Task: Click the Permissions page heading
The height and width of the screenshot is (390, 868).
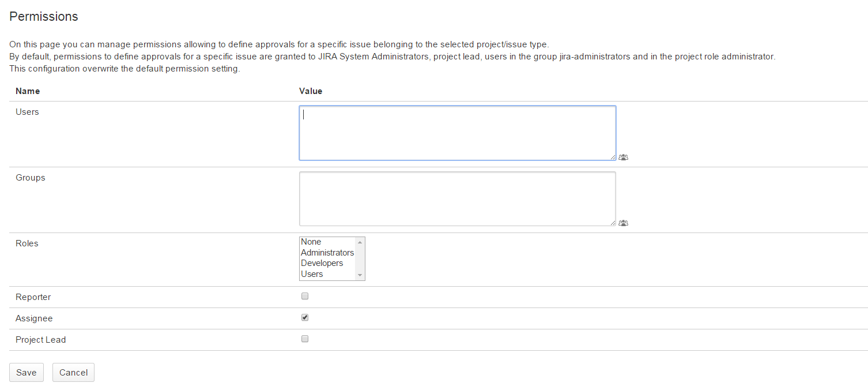Action: pyautogui.click(x=44, y=17)
